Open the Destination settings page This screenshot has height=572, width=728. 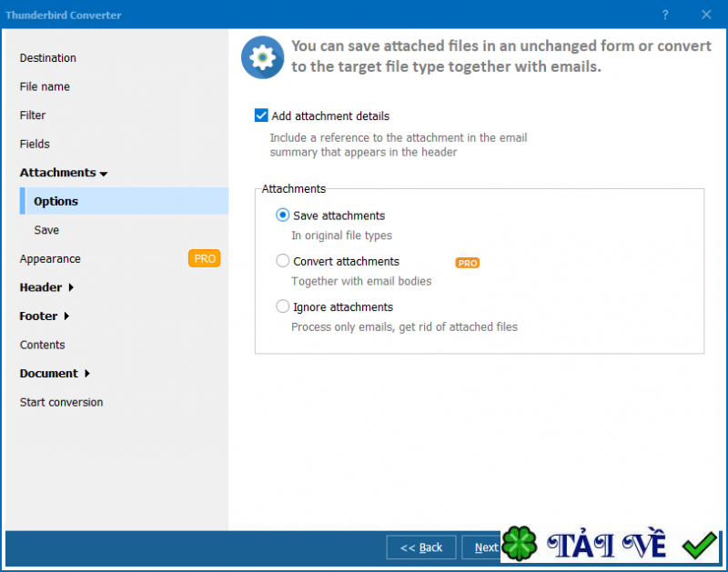[x=47, y=57]
